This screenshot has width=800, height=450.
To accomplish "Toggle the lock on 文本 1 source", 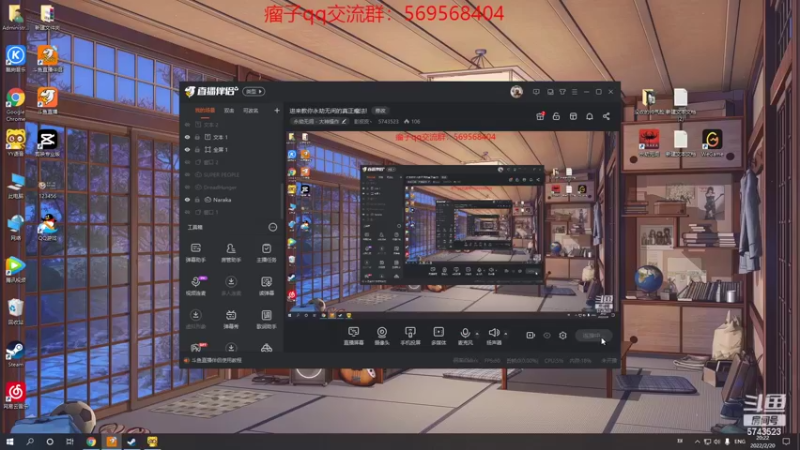I will [197, 137].
